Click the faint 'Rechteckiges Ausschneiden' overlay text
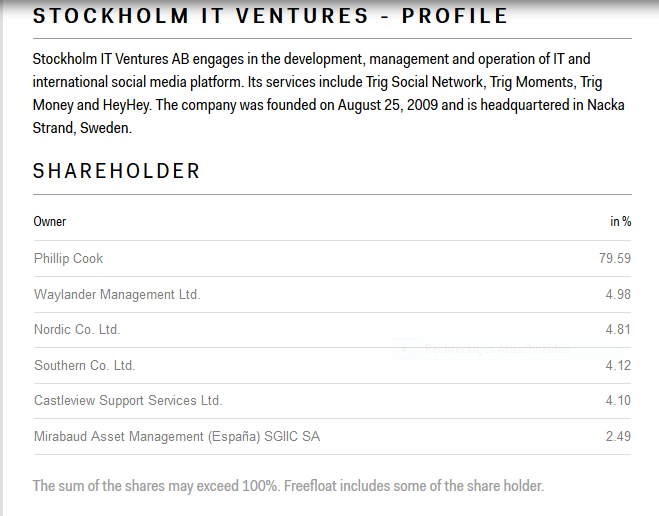The width and height of the screenshot is (659, 516). (x=498, y=349)
